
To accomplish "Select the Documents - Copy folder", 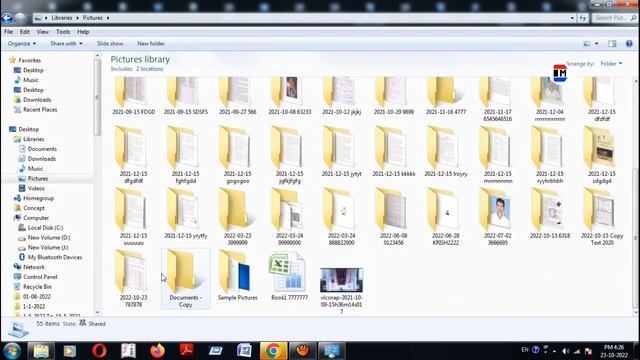I will 185,278.
